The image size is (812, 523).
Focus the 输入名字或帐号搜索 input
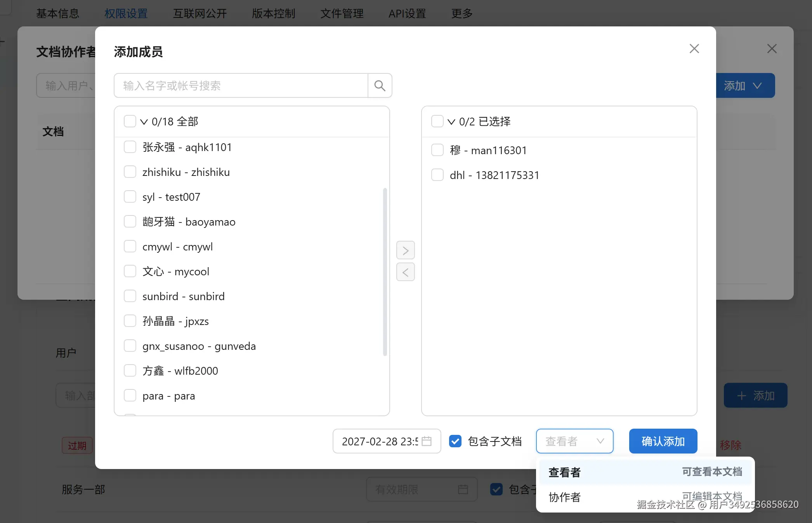click(241, 85)
